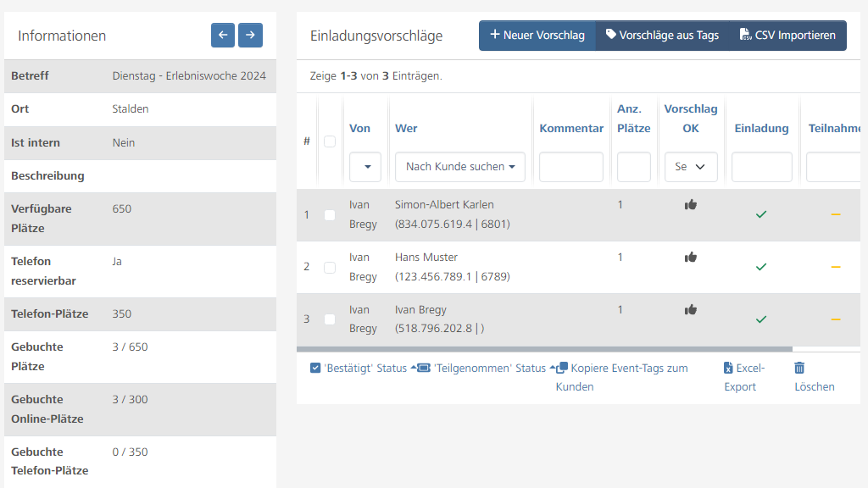Click the next event arrow button
The image size is (868, 488).
tap(250, 35)
